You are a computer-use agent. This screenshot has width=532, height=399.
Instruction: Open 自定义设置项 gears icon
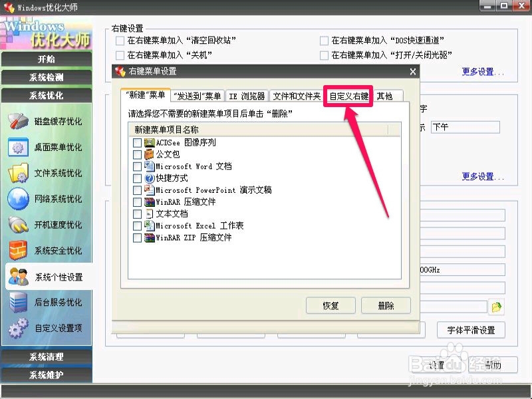click(x=19, y=328)
